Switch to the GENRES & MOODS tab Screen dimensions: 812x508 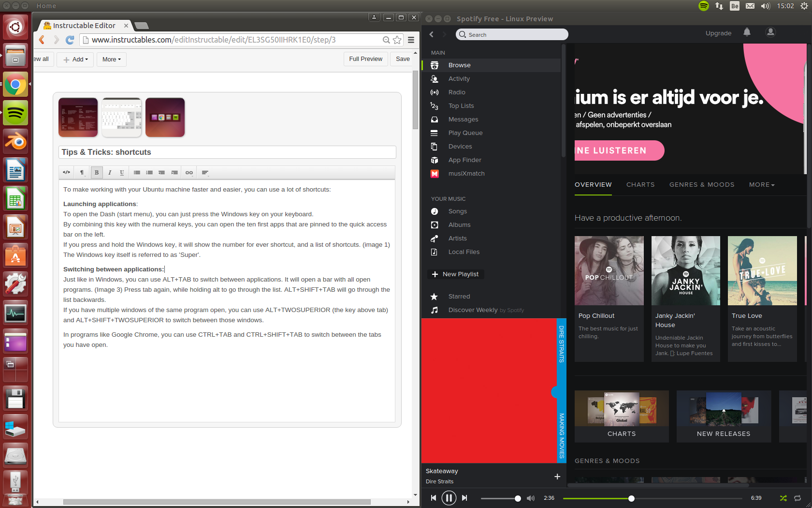[x=702, y=185]
